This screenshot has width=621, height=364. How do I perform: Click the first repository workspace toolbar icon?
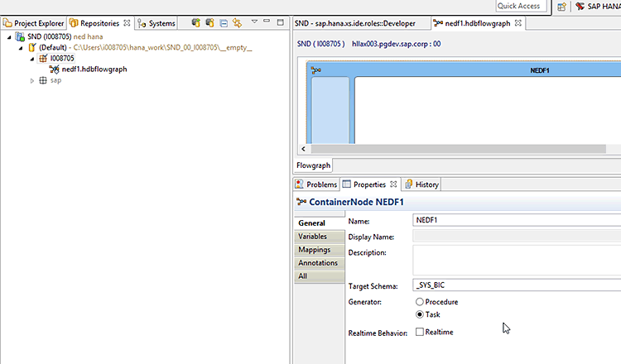click(195, 23)
